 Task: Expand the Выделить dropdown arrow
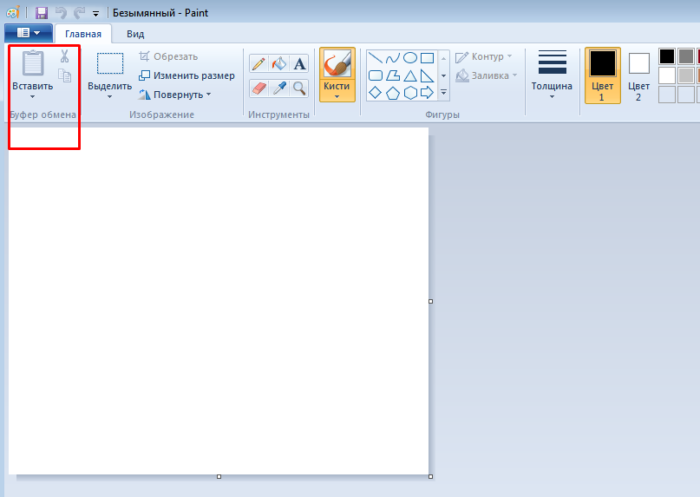[109, 96]
